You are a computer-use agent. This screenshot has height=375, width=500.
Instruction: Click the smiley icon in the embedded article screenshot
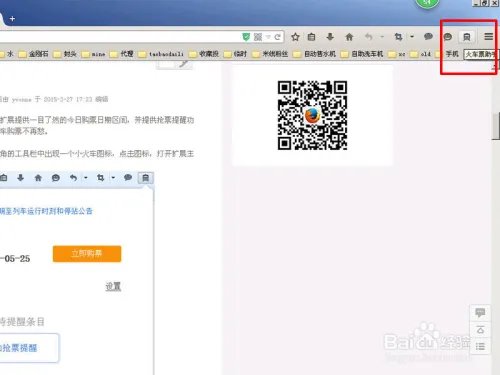click(x=56, y=178)
